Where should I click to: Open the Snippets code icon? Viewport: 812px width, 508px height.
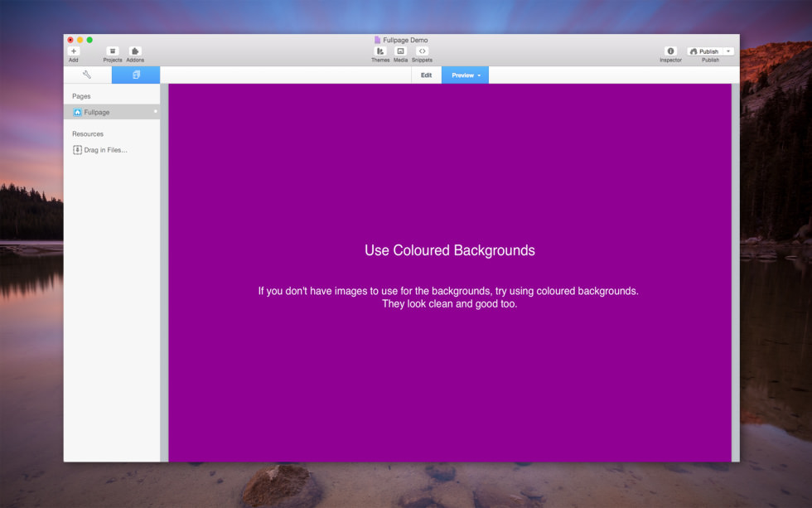[422, 51]
